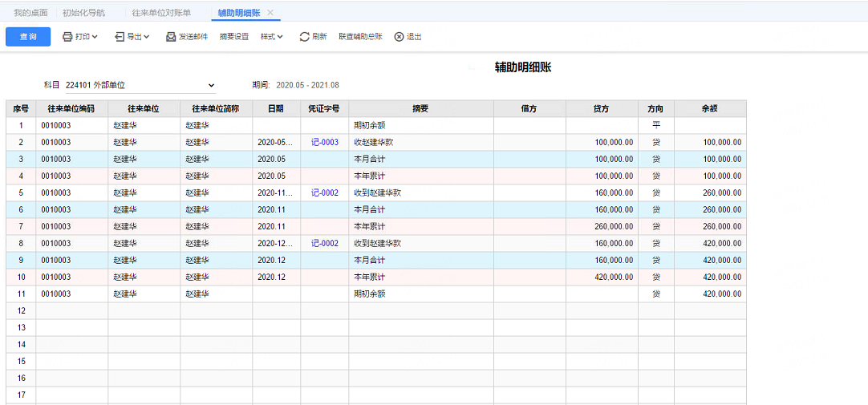
Task: Open the 样式 dropdown menu
Action: tap(272, 37)
